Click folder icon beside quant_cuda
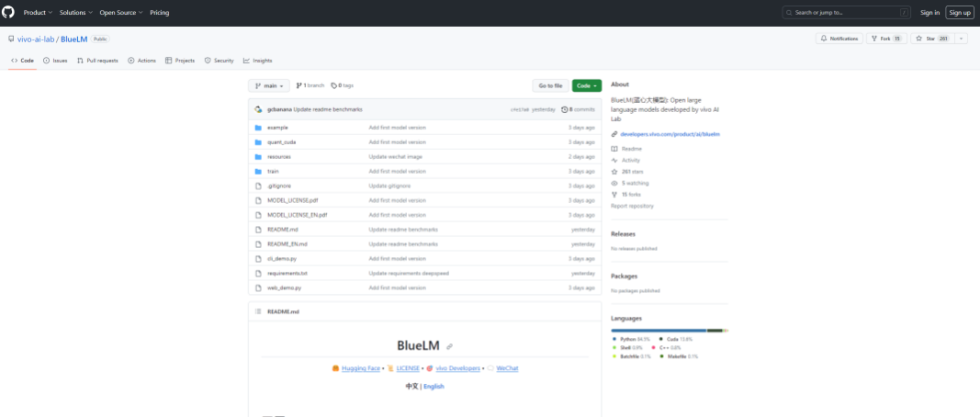 (x=258, y=142)
